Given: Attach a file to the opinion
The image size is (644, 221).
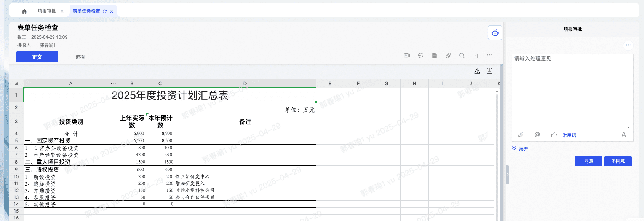Looking at the screenshot, I should [521, 135].
